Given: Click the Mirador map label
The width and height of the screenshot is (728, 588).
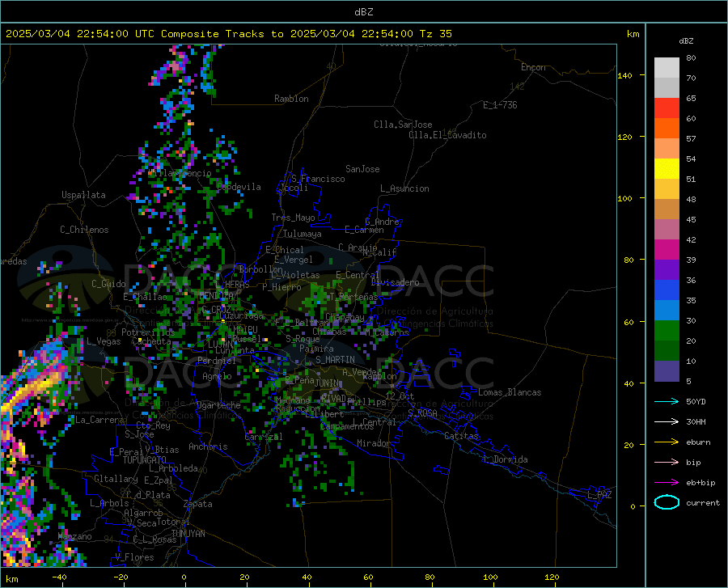Looking at the screenshot, I should 374,443.
